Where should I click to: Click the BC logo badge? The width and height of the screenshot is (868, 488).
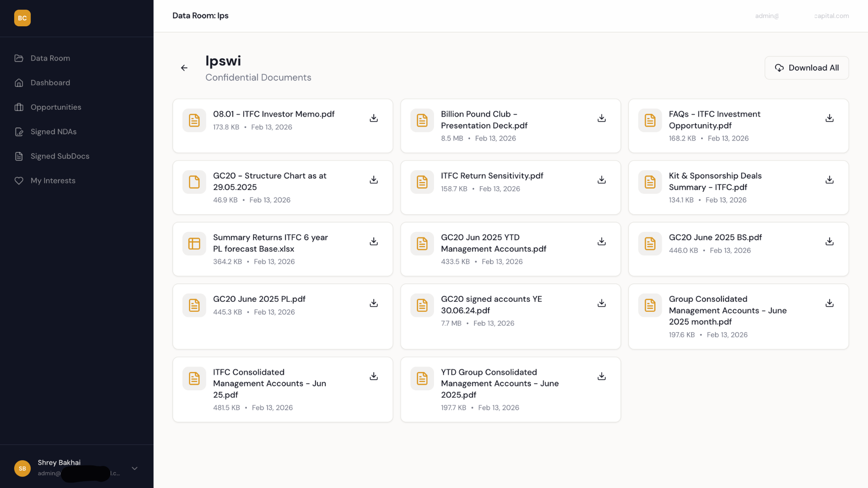point(22,18)
